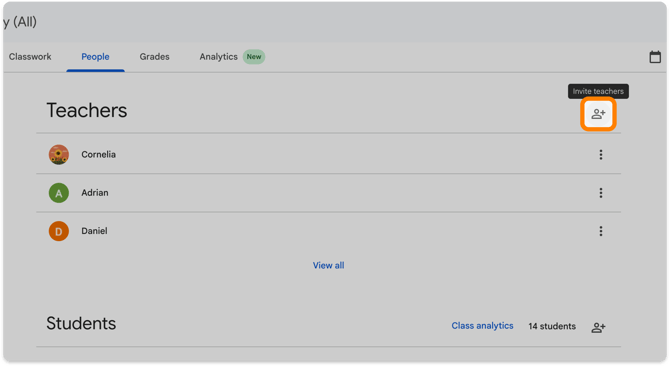Click the Invite teachers icon
This screenshot has height=366, width=670.
[598, 114]
